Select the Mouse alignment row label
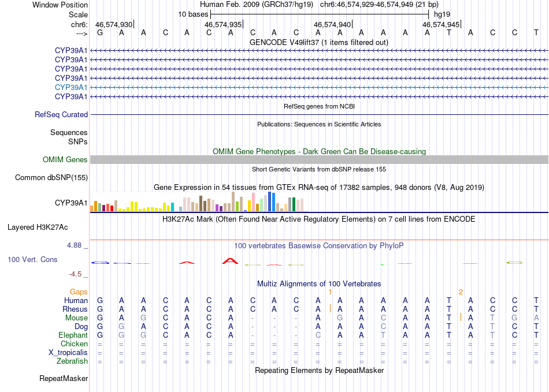 pyautogui.click(x=77, y=318)
